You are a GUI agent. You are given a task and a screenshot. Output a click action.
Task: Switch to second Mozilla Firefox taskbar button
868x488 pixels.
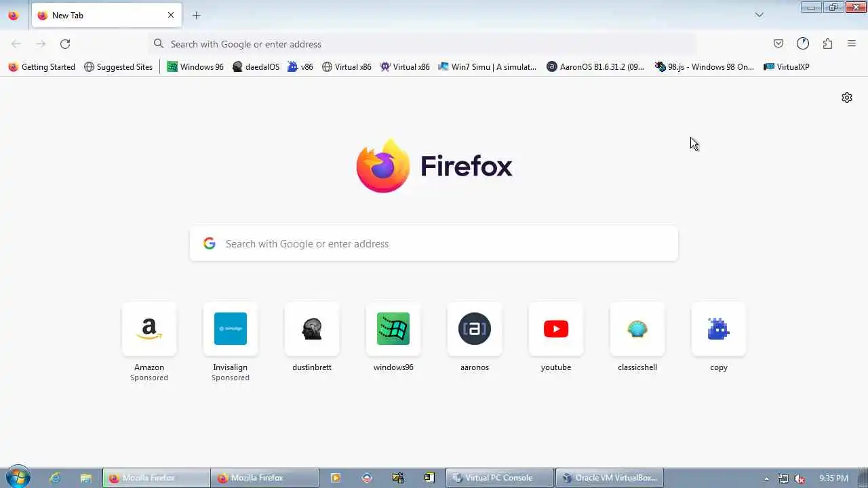[x=265, y=478]
